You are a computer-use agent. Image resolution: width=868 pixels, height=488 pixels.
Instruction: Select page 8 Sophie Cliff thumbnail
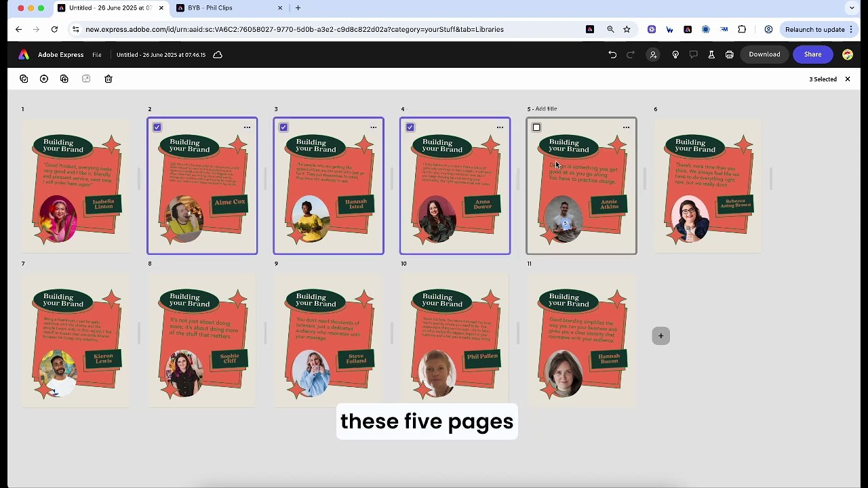[202, 340]
